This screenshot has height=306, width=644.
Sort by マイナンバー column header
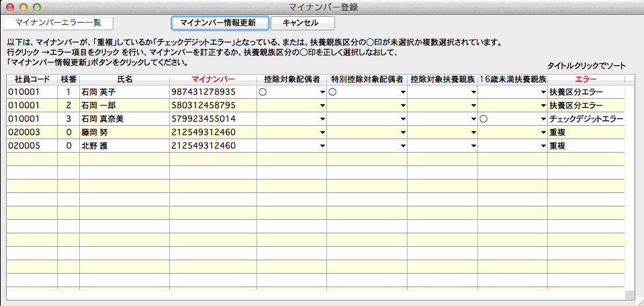click(213, 79)
